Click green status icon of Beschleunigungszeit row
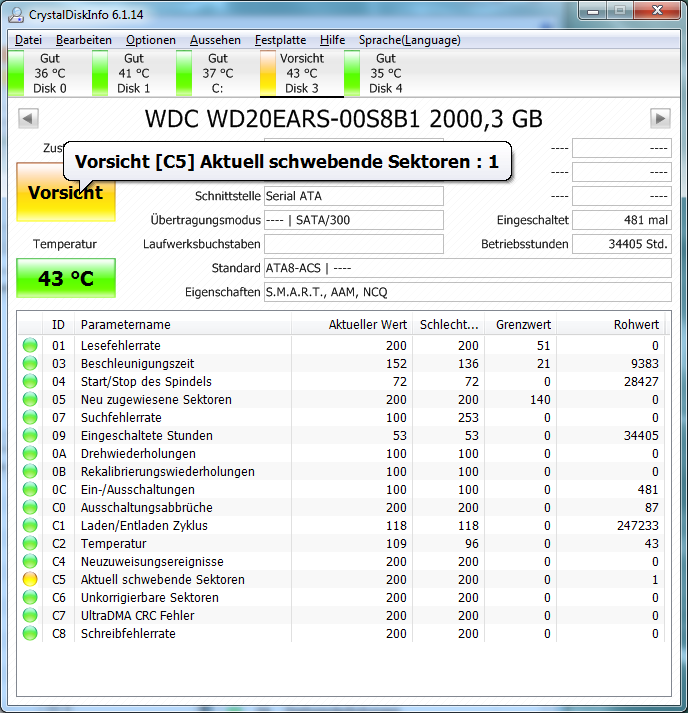Image resolution: width=689 pixels, height=713 pixels. coord(30,363)
